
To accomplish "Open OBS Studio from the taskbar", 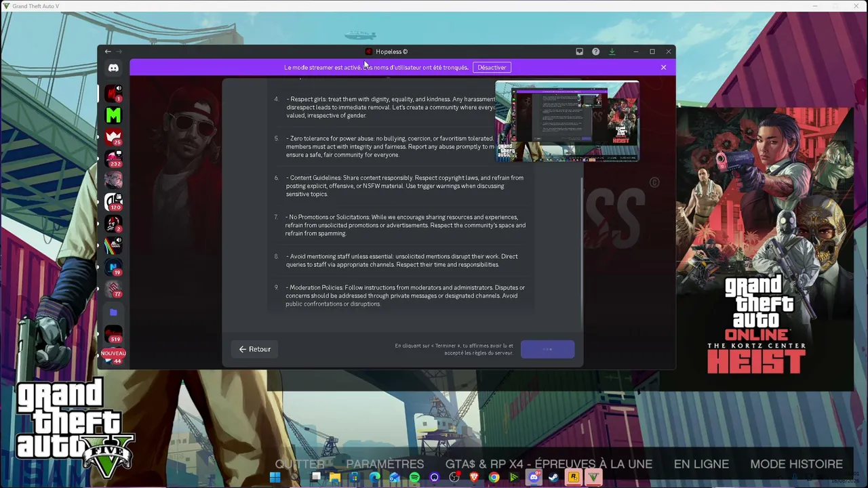I will pos(454,478).
